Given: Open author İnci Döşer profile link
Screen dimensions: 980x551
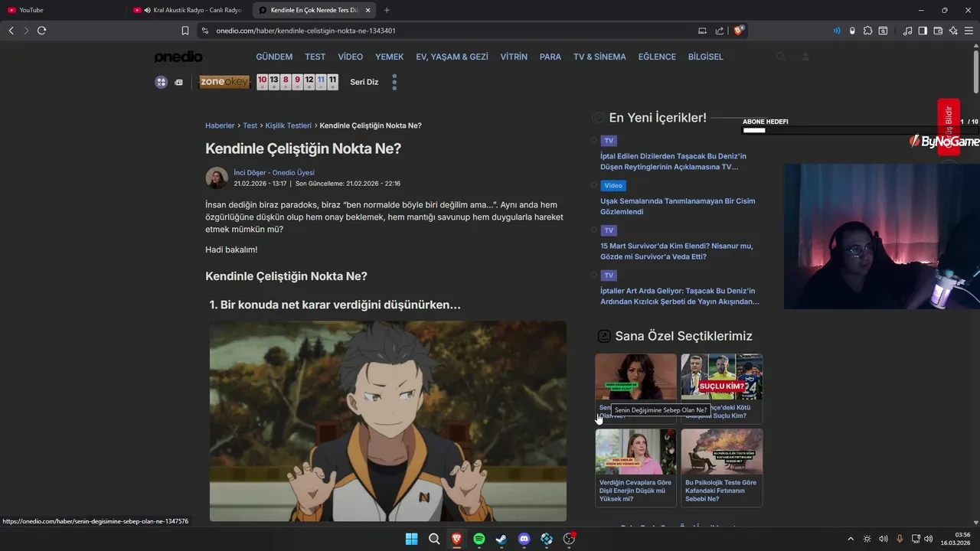Looking at the screenshot, I should [x=274, y=173].
